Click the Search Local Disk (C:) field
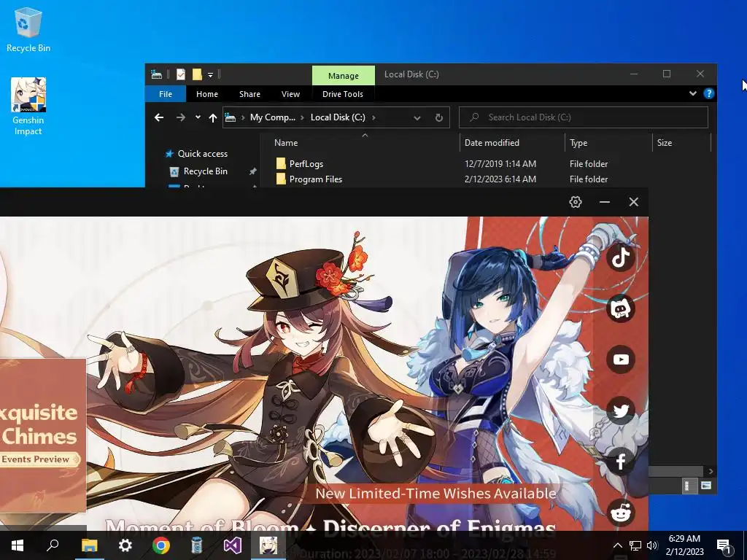747x560 pixels. [583, 117]
